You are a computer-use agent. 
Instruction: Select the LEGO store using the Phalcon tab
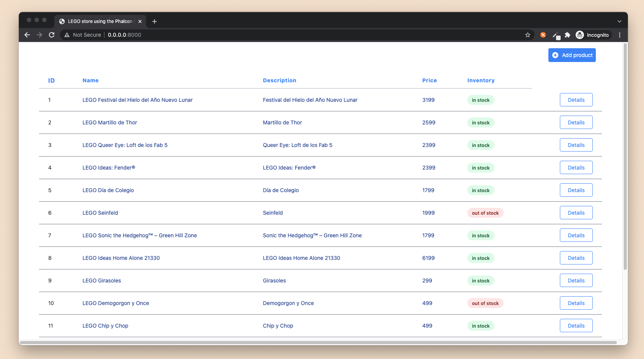pyautogui.click(x=100, y=21)
